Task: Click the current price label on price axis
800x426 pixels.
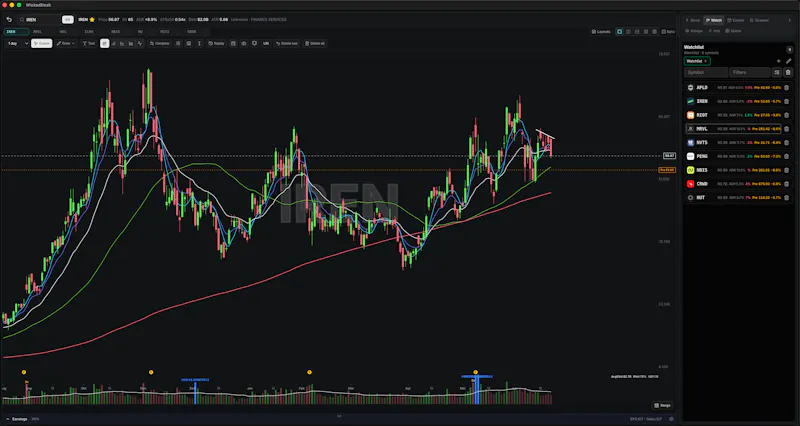Action: pyautogui.click(x=669, y=156)
